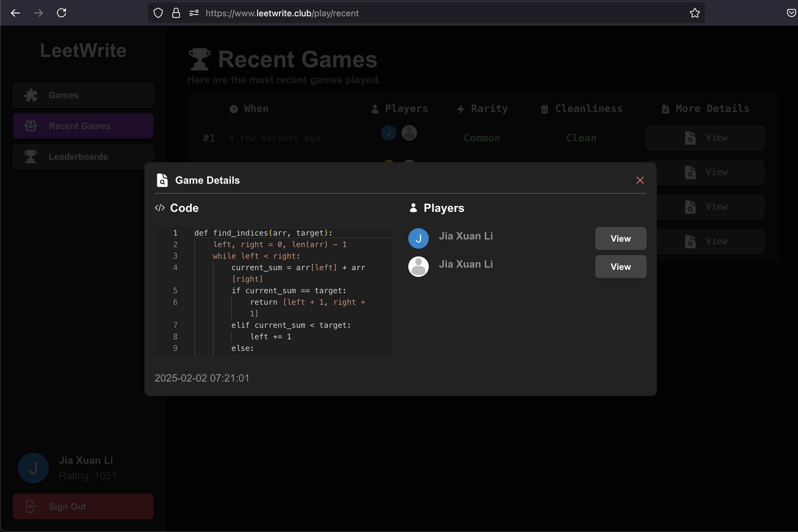Viewport: 798px width, 532px height.
Task: Click the address bar URL field
Action: (407, 13)
